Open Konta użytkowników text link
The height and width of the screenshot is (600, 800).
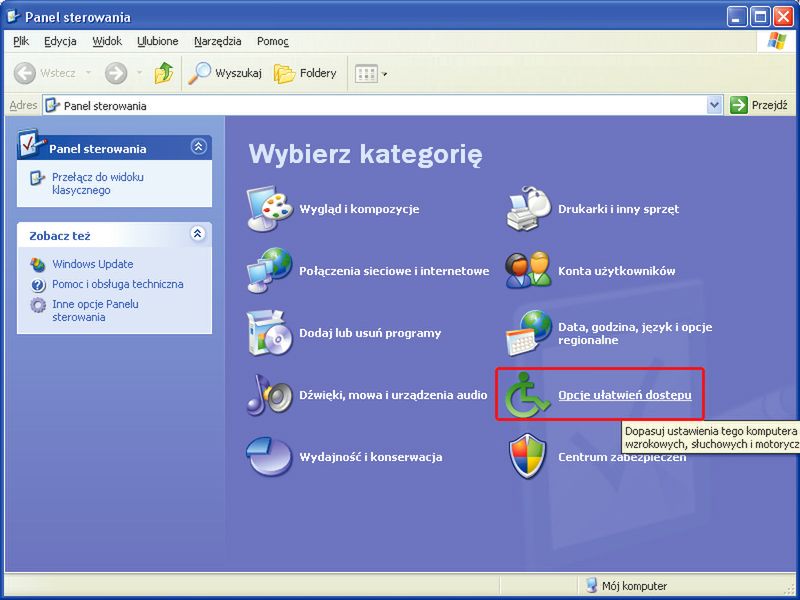point(616,271)
